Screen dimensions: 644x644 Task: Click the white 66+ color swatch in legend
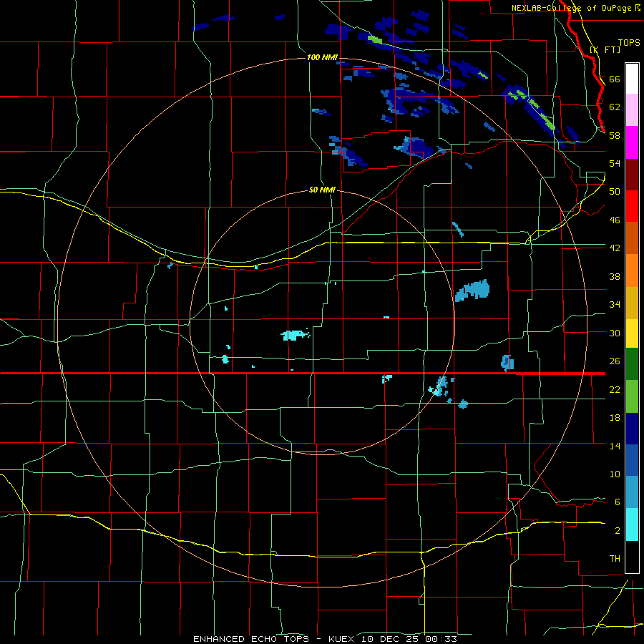pos(632,79)
